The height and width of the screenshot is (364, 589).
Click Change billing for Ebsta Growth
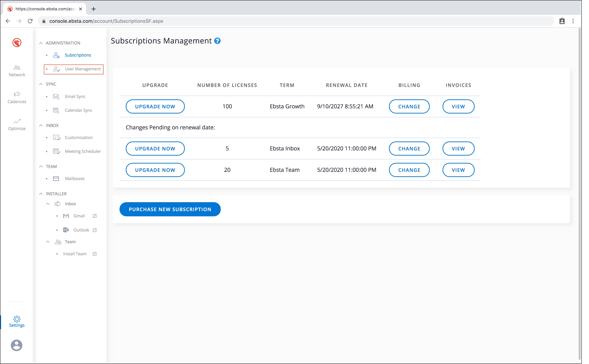click(409, 107)
